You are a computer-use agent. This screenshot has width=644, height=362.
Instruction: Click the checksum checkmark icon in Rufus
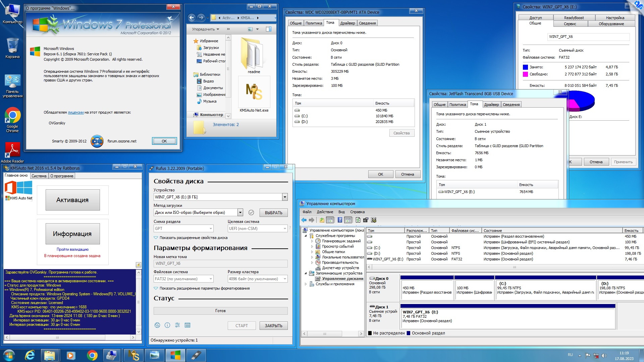tap(251, 213)
